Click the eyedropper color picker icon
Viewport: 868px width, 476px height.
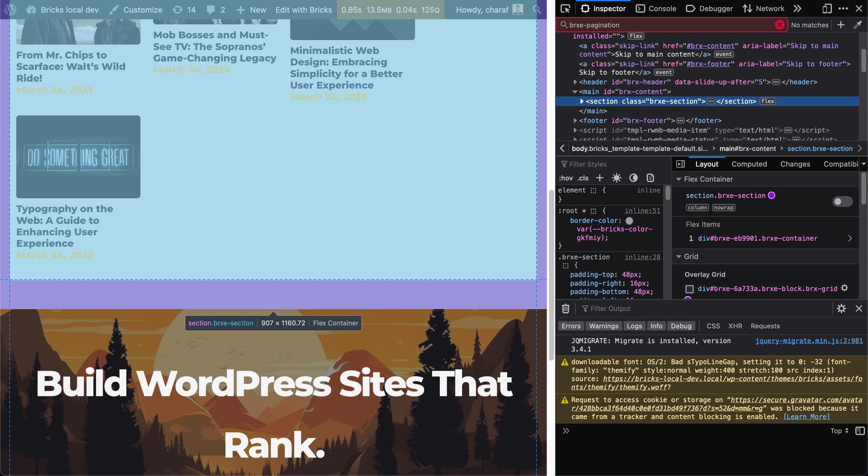pyautogui.click(x=858, y=25)
